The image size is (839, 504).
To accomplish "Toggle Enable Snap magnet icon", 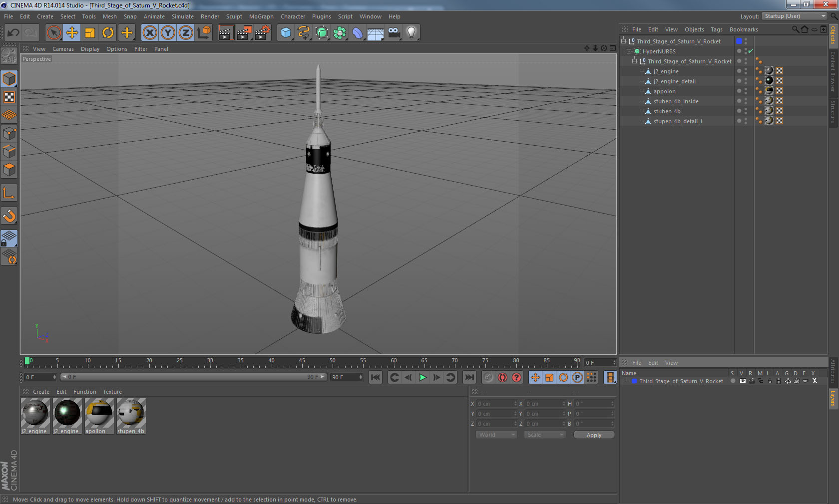I will (9, 216).
